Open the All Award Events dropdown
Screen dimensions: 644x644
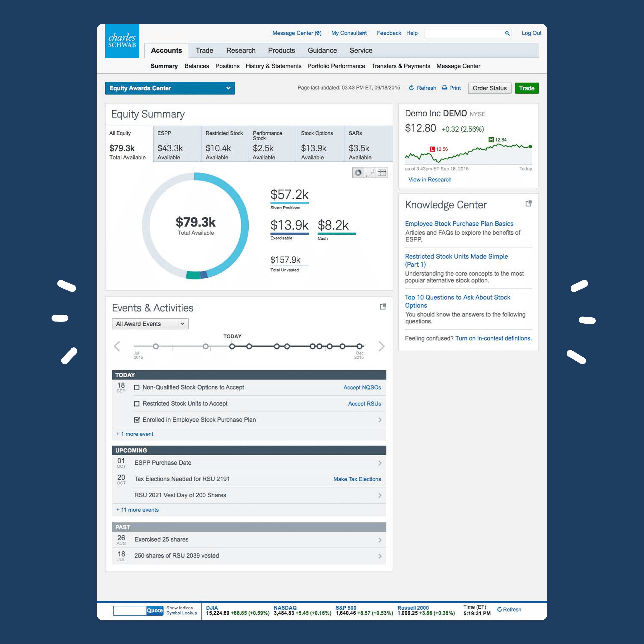coord(150,324)
